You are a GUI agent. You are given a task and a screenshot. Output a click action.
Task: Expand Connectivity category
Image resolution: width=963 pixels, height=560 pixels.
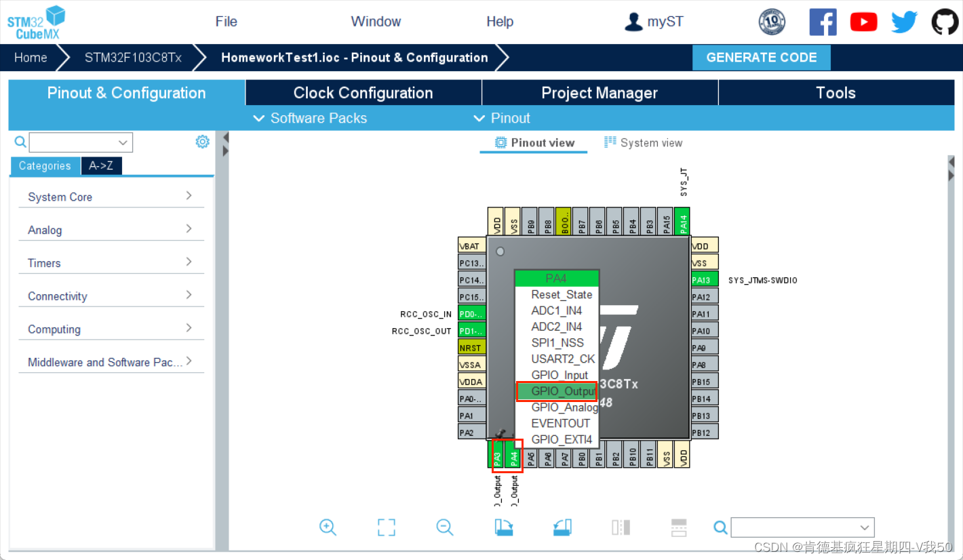(x=111, y=296)
